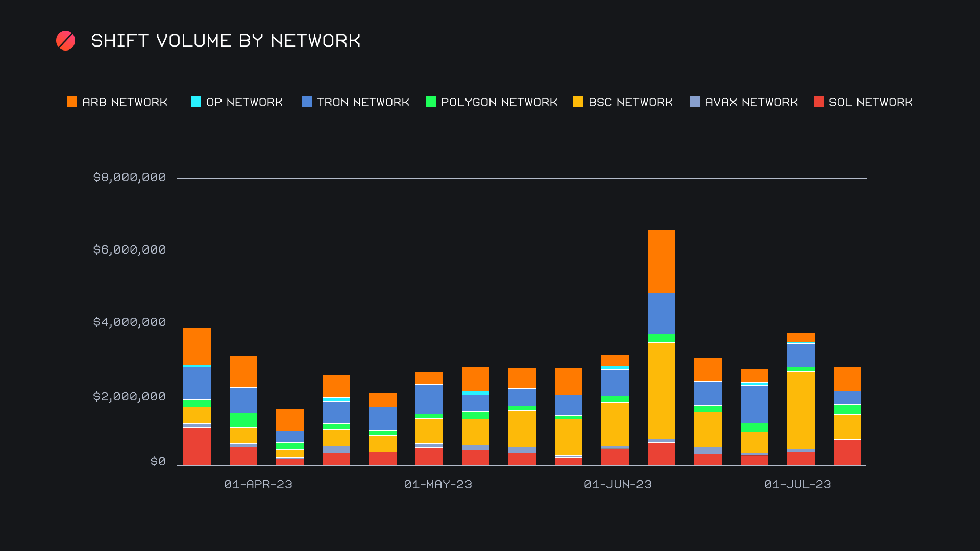Click the 01-JUN-23 axis label
This screenshot has width=980, height=551.
618,484
